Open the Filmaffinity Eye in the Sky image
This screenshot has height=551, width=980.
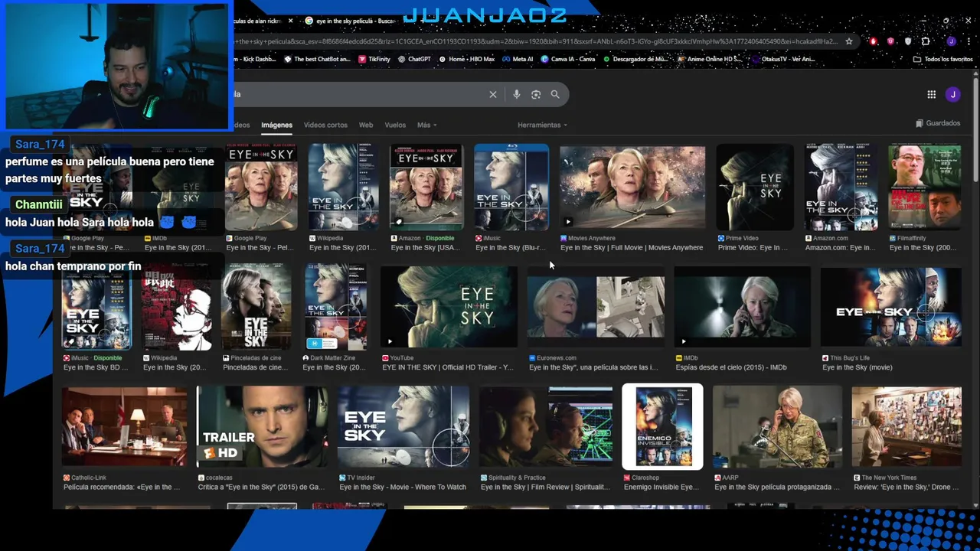925,187
